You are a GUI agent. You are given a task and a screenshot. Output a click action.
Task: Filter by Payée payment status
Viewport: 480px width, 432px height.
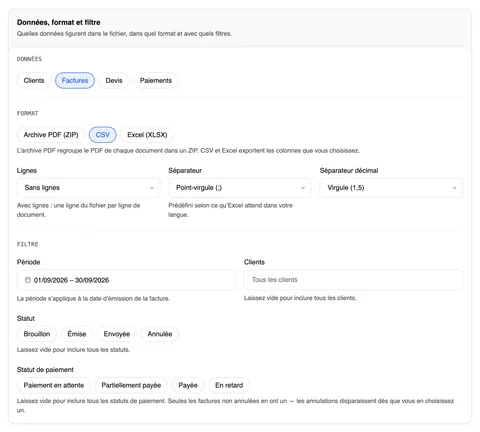[x=188, y=385]
